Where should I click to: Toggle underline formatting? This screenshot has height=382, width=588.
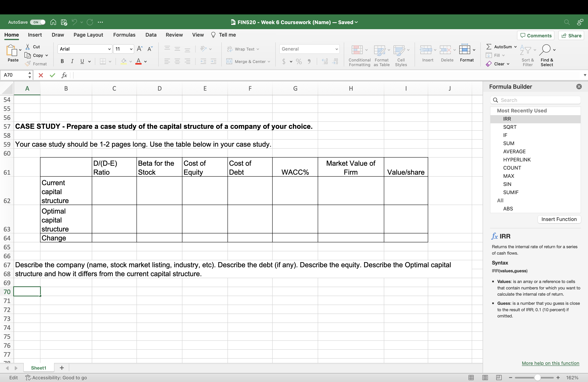tap(82, 61)
